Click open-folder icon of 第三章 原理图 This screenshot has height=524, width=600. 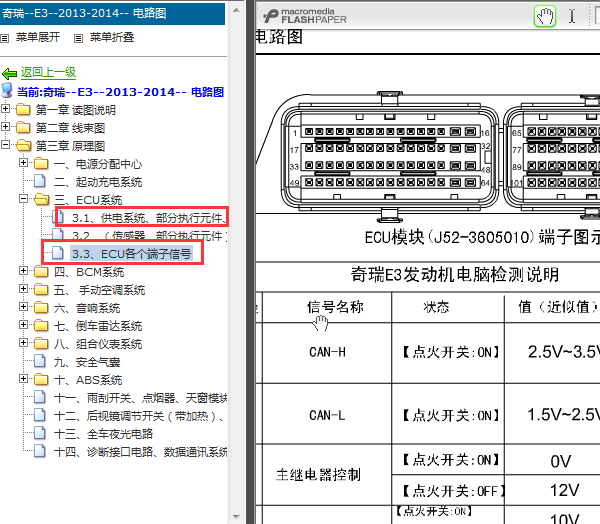coord(24,145)
